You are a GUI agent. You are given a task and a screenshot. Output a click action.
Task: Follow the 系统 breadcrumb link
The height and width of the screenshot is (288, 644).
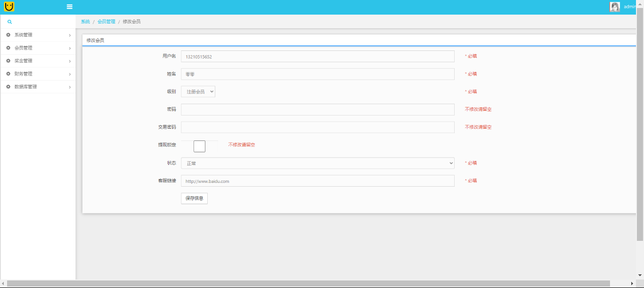tap(85, 22)
